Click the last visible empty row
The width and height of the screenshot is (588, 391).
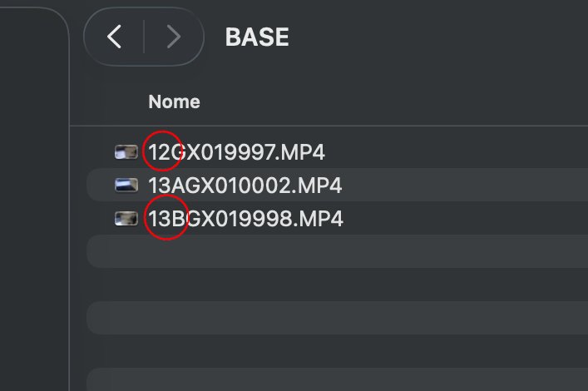point(333,379)
